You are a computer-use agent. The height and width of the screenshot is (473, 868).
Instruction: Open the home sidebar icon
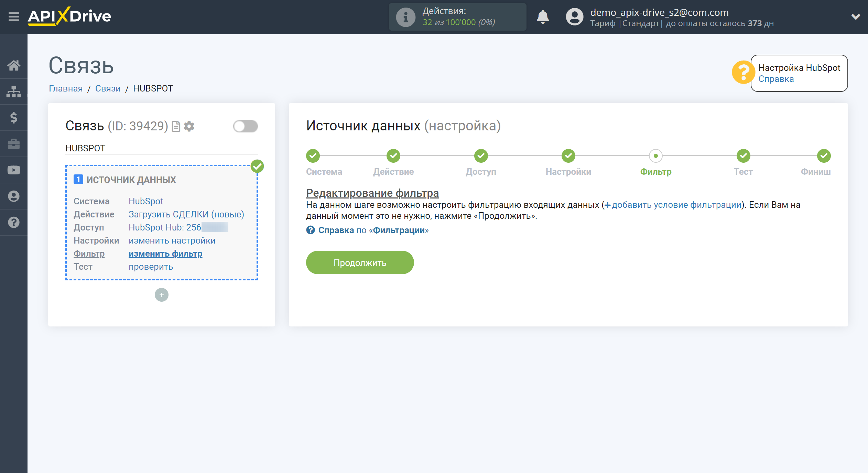[14, 65]
